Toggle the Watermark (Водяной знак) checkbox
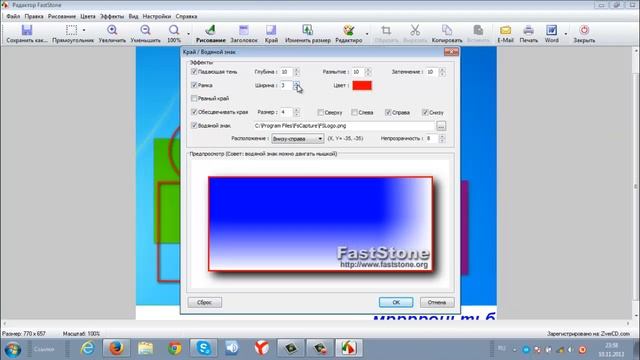The width and height of the screenshot is (640, 360). (x=194, y=125)
